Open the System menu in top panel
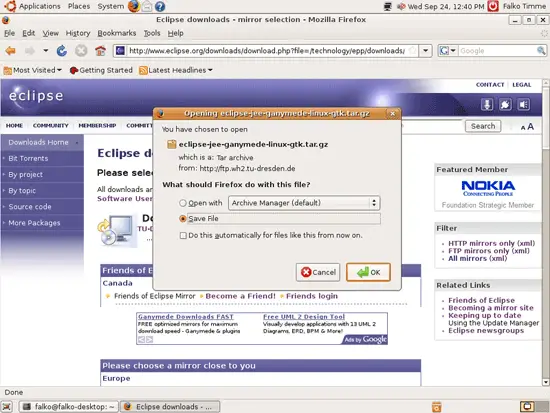Screen dimensions: 550x413 pos(110,6)
